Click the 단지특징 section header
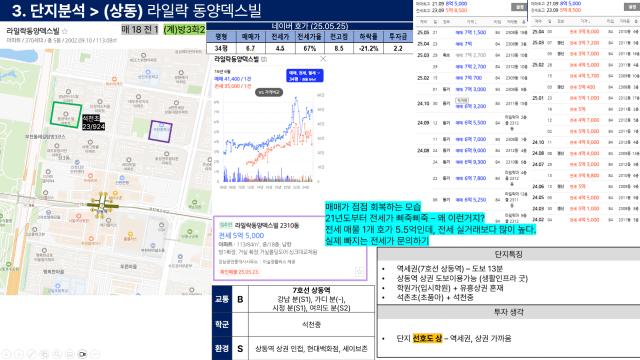 508,254
